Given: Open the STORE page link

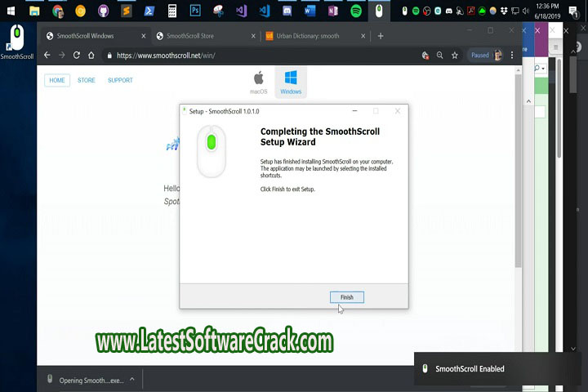Looking at the screenshot, I should [x=87, y=80].
